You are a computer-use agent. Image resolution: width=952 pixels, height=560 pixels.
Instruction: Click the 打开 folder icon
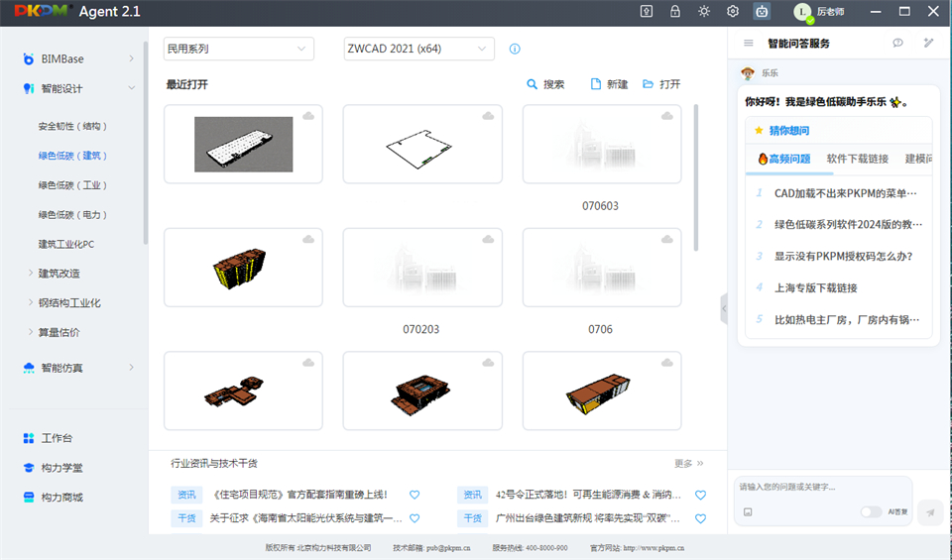pos(648,83)
